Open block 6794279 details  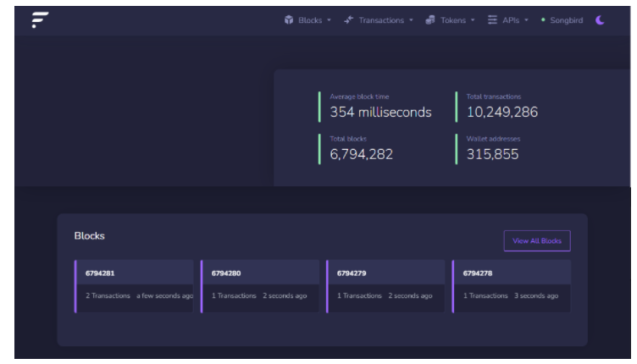tap(351, 273)
